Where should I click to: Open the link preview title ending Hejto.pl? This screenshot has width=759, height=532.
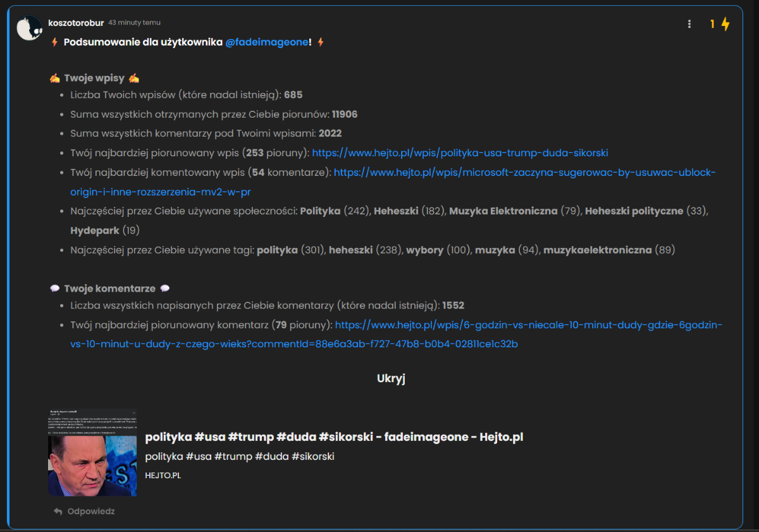[334, 437]
